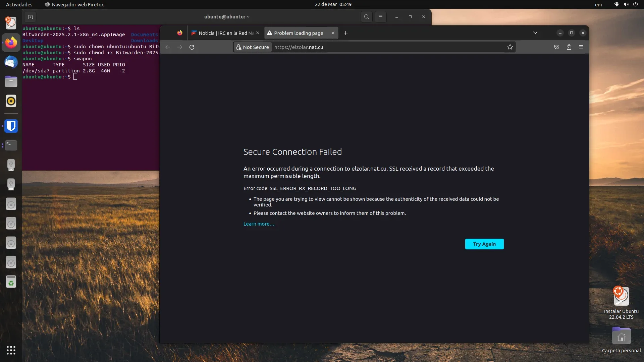The height and width of the screenshot is (362, 644).
Task: Click the terminal search icon
Action: click(x=367, y=17)
